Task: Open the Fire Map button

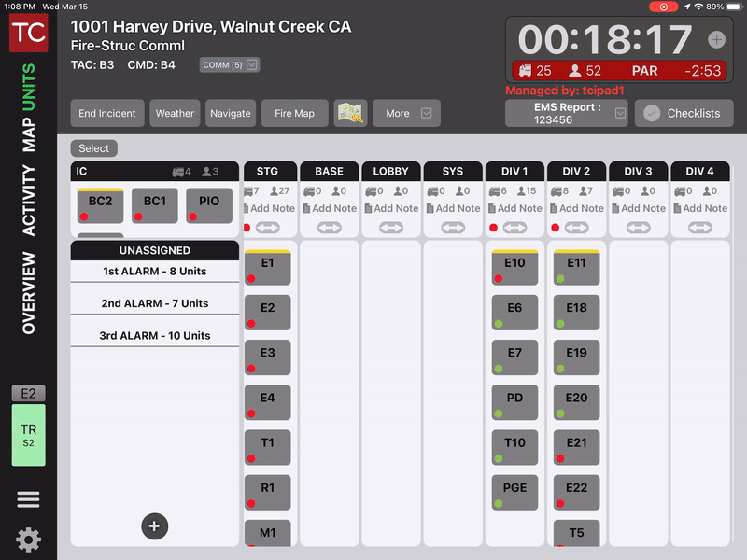Action: click(x=294, y=113)
